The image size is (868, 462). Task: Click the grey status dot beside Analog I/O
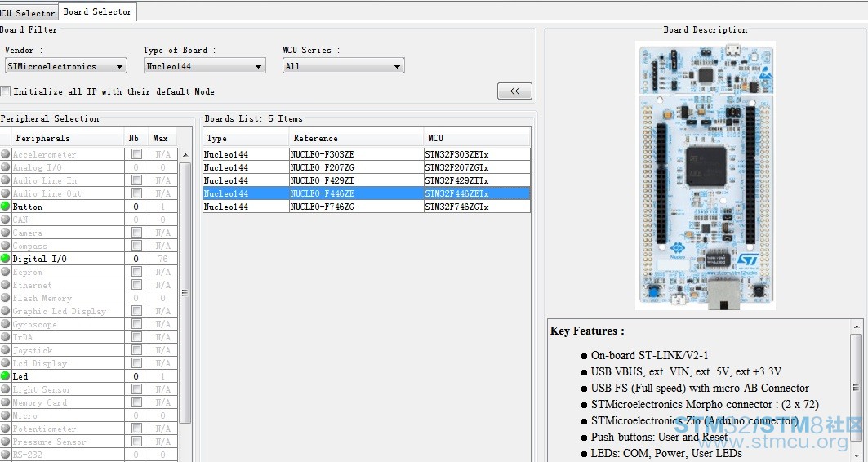[x=6, y=167]
